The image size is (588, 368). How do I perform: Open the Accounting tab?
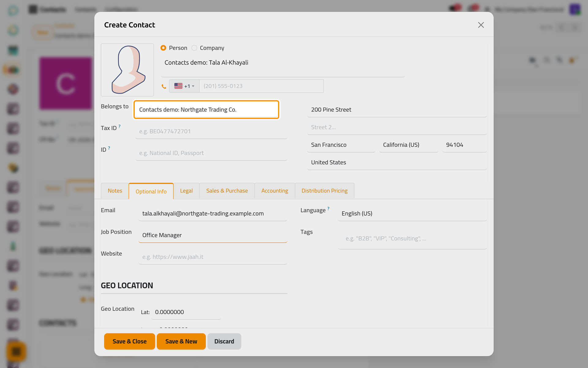click(x=275, y=191)
